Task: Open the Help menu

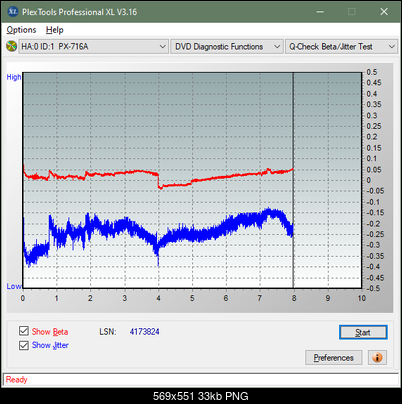Action: pos(55,30)
